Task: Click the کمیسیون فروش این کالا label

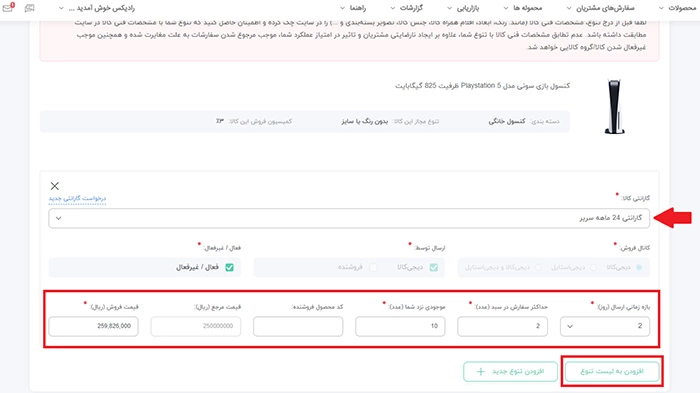Action: point(260,121)
